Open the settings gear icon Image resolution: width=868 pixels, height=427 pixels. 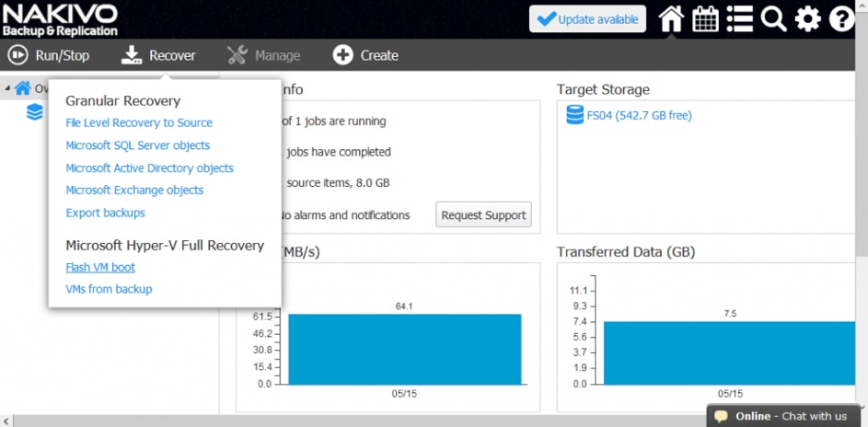click(x=807, y=18)
